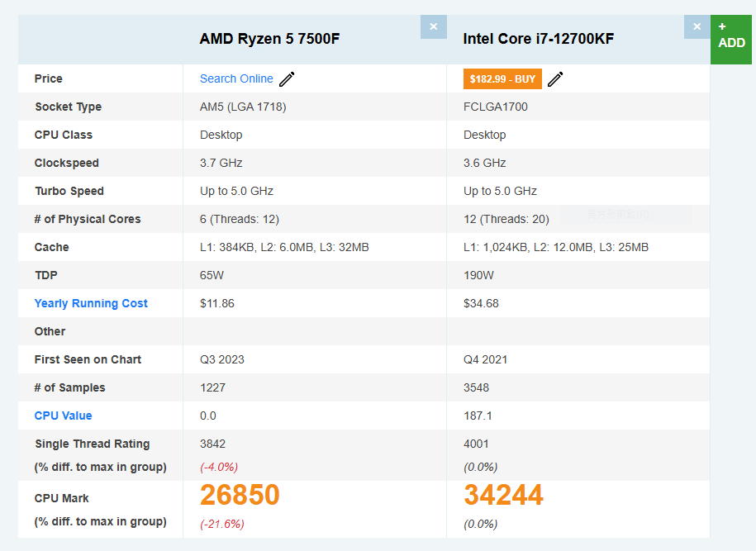
Task: Click the Clockspeed row label
Action: 67,163
